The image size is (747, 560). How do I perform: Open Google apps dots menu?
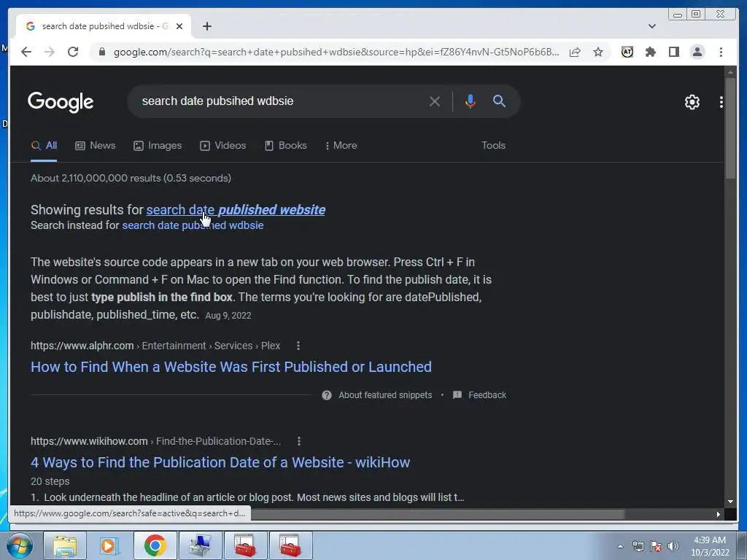(721, 102)
